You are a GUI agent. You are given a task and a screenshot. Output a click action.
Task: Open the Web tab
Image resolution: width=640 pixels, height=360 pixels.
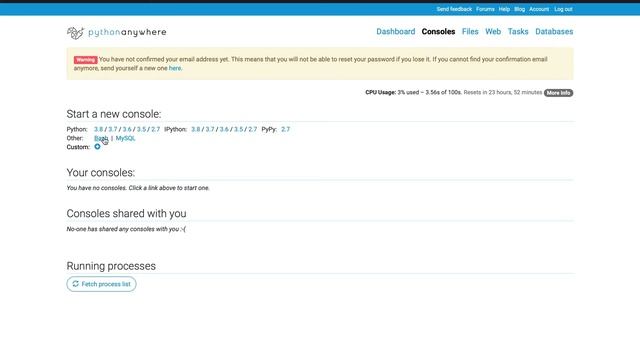click(493, 31)
